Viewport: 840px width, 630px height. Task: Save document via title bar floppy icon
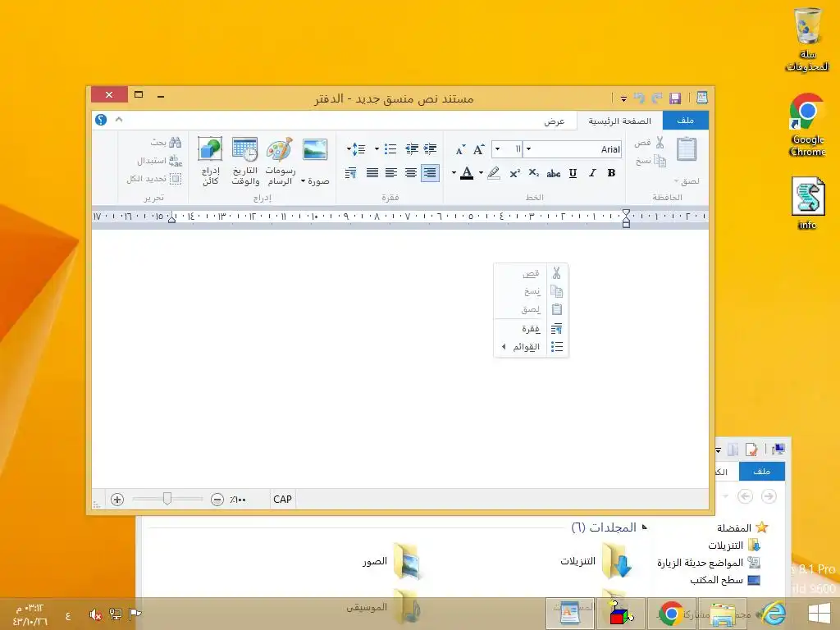click(x=675, y=98)
